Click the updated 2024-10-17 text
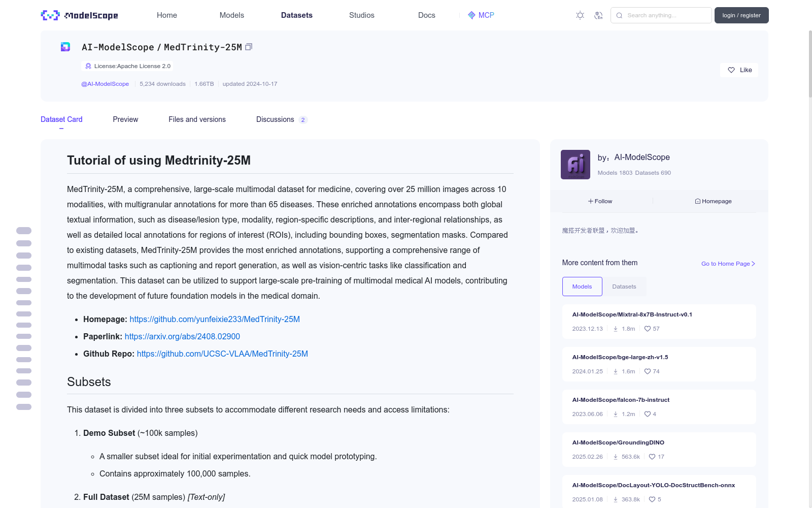The width and height of the screenshot is (812, 508). click(x=250, y=84)
